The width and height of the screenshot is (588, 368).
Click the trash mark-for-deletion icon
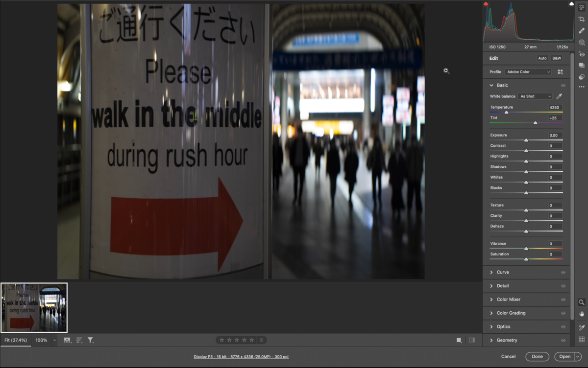tap(262, 340)
